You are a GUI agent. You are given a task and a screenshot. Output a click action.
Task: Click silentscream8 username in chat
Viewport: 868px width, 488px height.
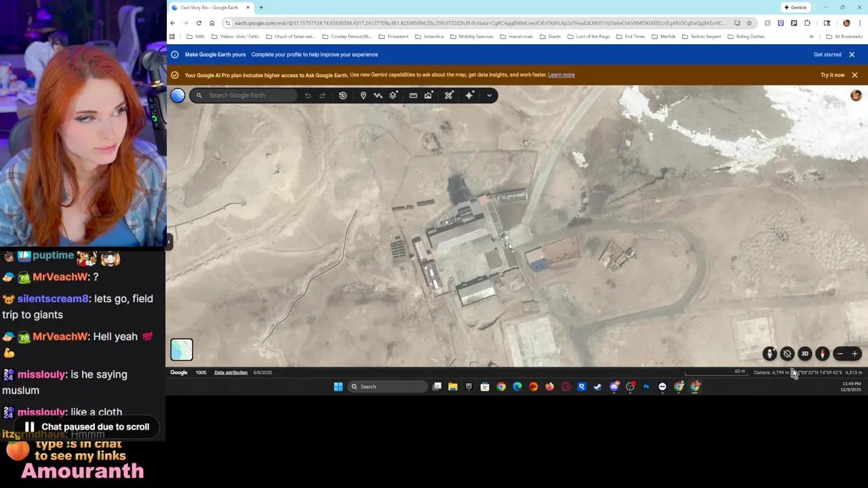tap(53, 299)
